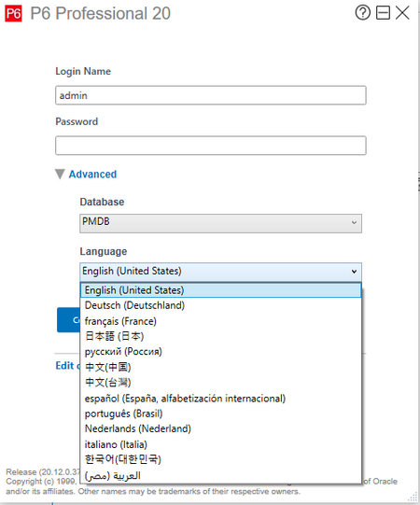The height and width of the screenshot is (505, 420).
Task: Select 中文(台灣) language option
Action: [x=221, y=383]
